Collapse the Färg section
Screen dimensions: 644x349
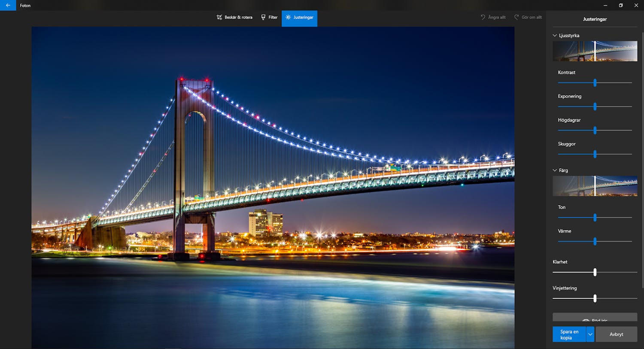[555, 170]
